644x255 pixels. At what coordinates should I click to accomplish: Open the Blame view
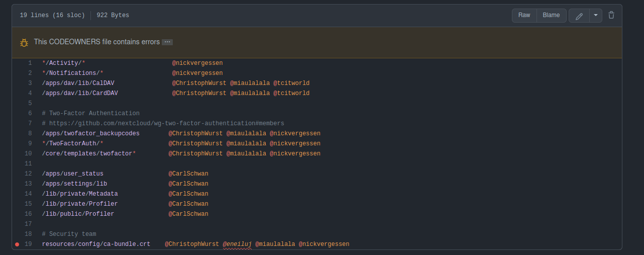(551, 15)
